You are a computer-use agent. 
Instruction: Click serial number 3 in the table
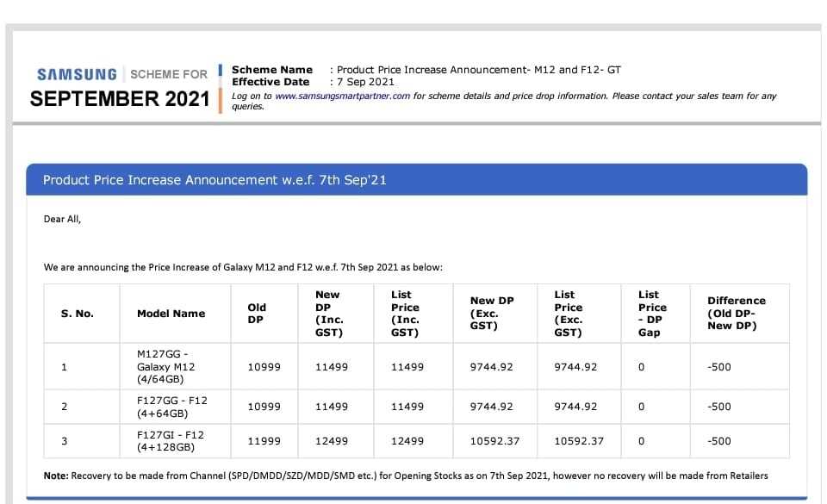click(x=65, y=441)
